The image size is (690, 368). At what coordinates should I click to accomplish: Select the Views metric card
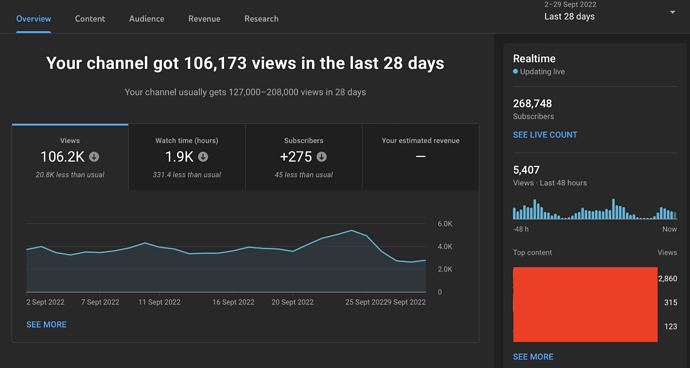pos(70,157)
